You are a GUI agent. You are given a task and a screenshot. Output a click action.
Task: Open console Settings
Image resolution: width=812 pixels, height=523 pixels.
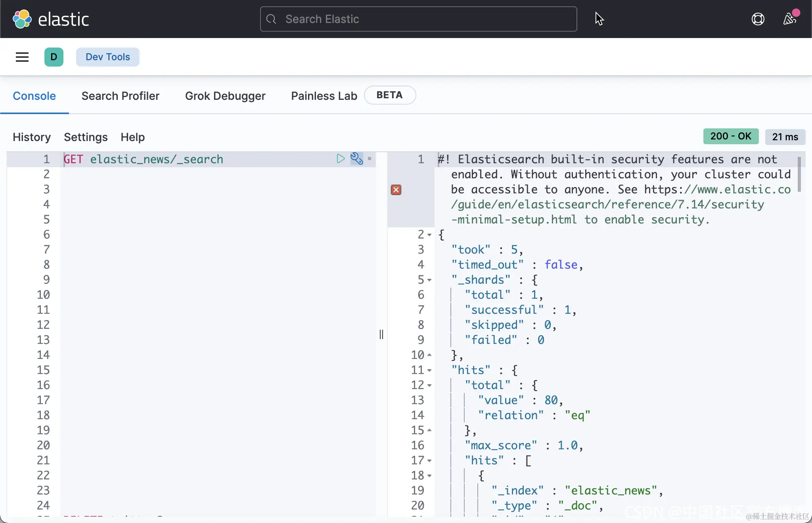coord(86,137)
